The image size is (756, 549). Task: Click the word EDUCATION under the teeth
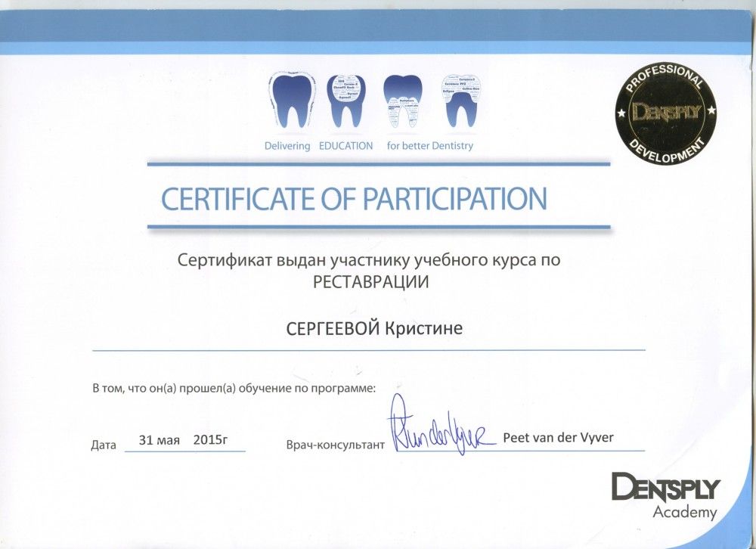345,146
